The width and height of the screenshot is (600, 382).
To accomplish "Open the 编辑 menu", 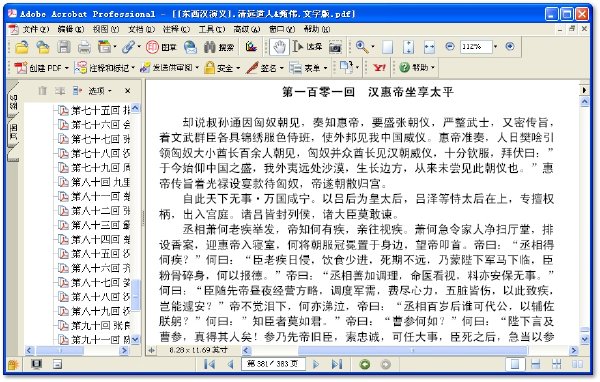I will 70,29.
